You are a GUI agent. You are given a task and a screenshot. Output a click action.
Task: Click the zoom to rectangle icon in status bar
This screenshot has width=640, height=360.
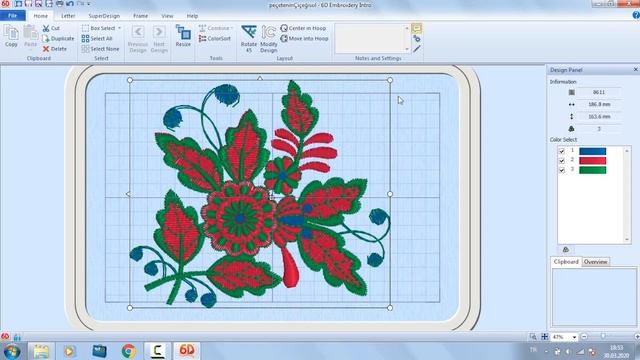click(533, 337)
